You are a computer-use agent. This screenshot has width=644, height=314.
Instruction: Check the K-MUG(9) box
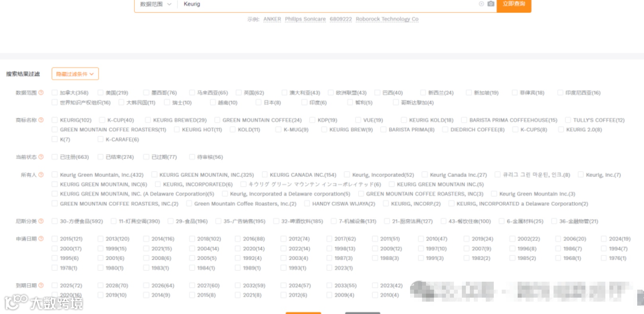278,130
